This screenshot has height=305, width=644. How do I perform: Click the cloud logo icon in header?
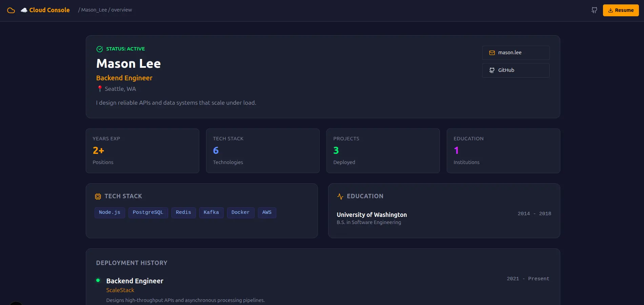click(11, 10)
